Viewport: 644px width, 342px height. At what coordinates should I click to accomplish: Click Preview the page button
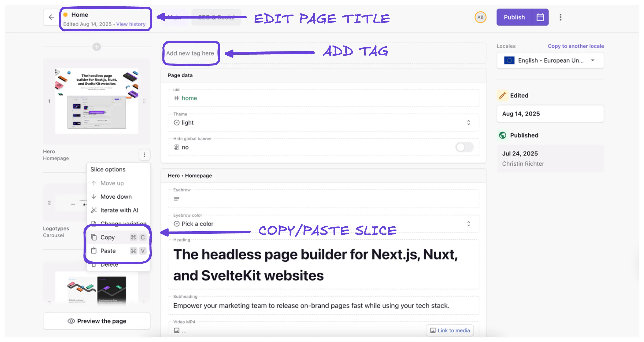coord(97,321)
